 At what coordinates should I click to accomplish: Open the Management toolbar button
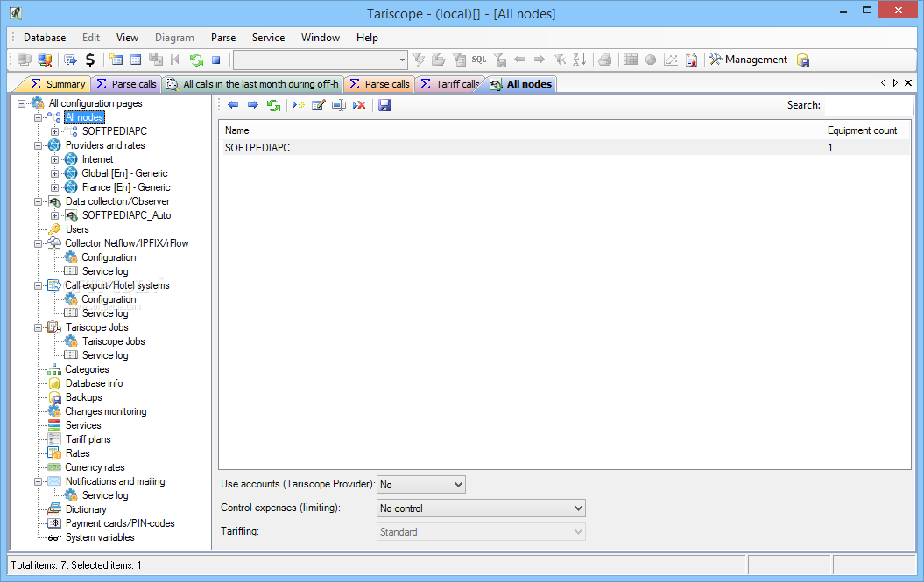point(748,60)
